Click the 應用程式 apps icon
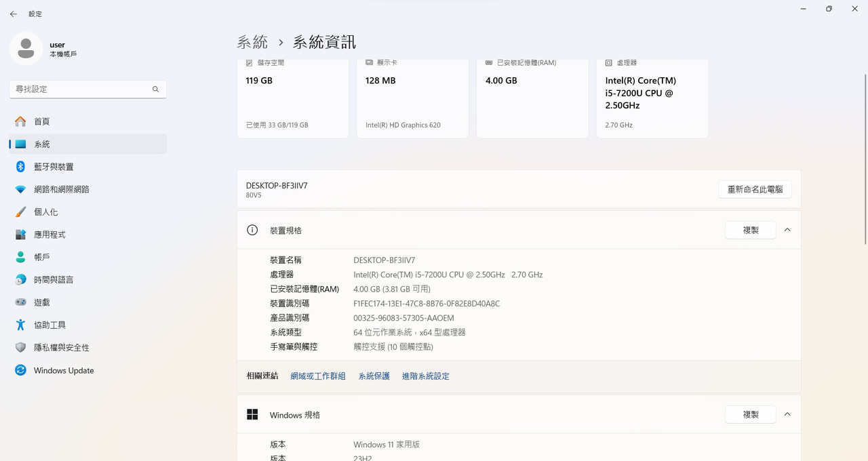Image resolution: width=868 pixels, height=461 pixels. click(20, 235)
